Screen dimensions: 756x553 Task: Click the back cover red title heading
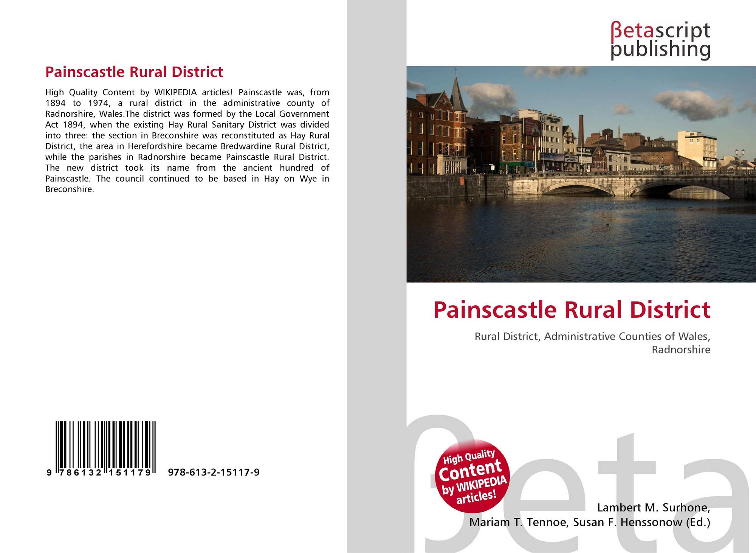click(x=134, y=72)
